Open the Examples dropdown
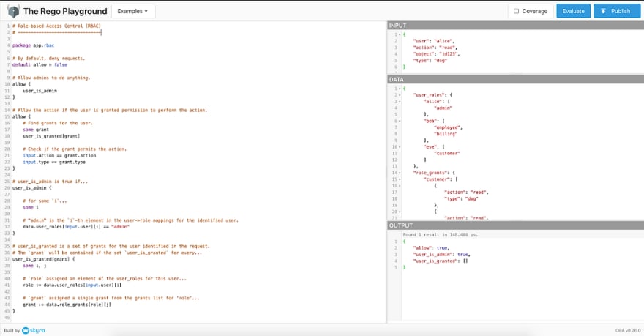Screen dimensions: 644x336 133,11
